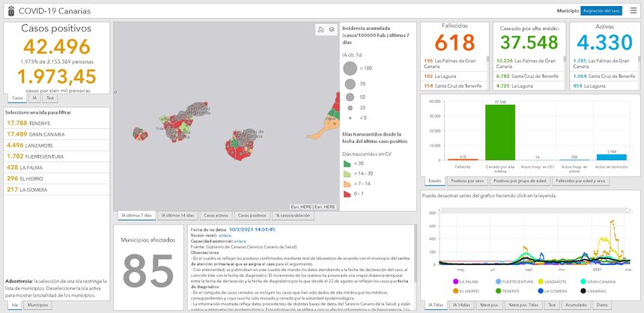The image size is (644, 313).
Task: Select the Positivos por sexo tab
Action: click(467, 180)
